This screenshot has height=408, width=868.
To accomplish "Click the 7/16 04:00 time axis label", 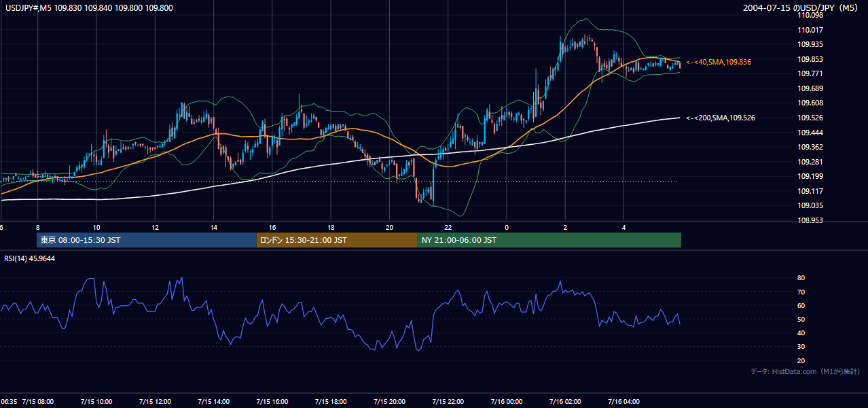I will point(624,401).
